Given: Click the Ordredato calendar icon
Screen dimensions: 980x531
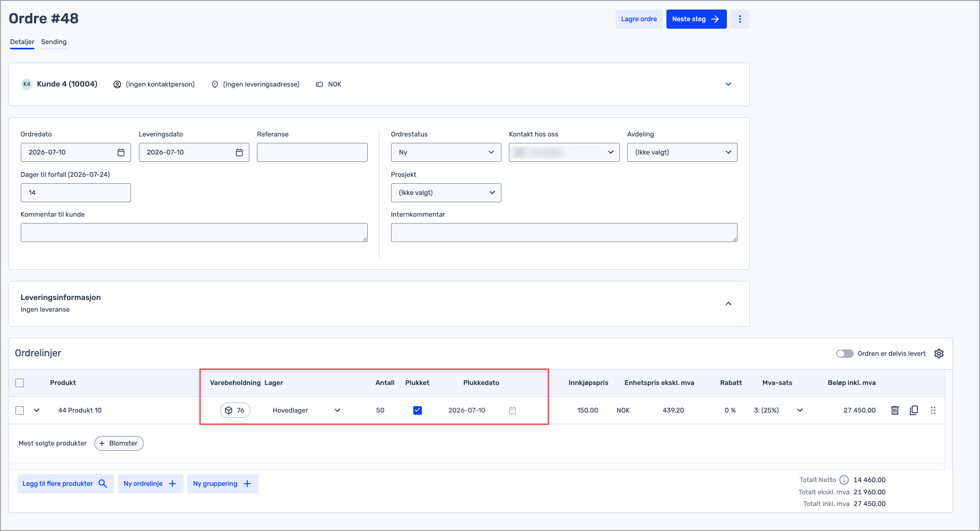Looking at the screenshot, I should [x=121, y=152].
